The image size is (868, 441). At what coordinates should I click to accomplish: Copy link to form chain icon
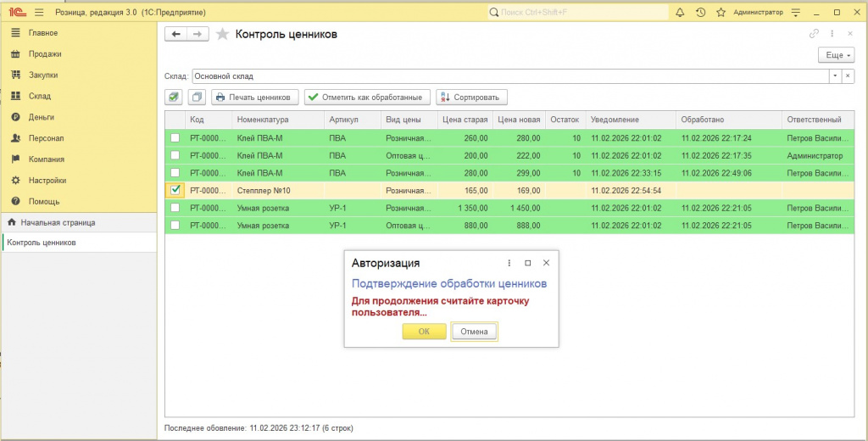point(814,34)
